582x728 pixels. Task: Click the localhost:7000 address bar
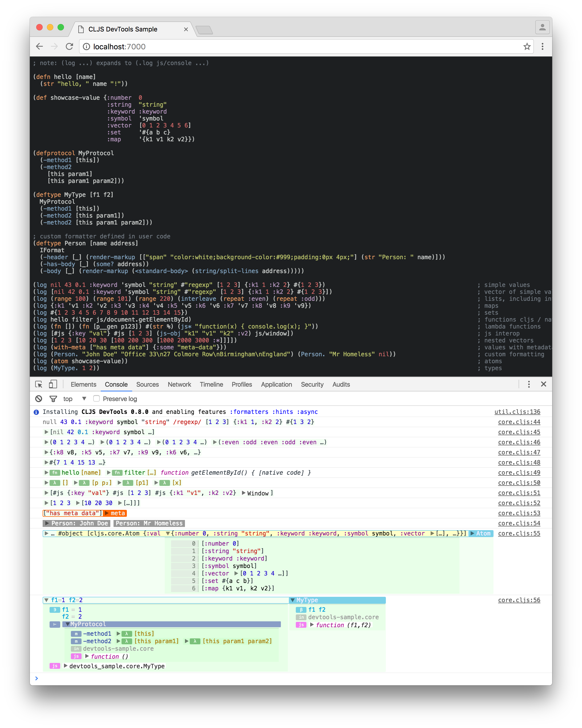click(270, 47)
